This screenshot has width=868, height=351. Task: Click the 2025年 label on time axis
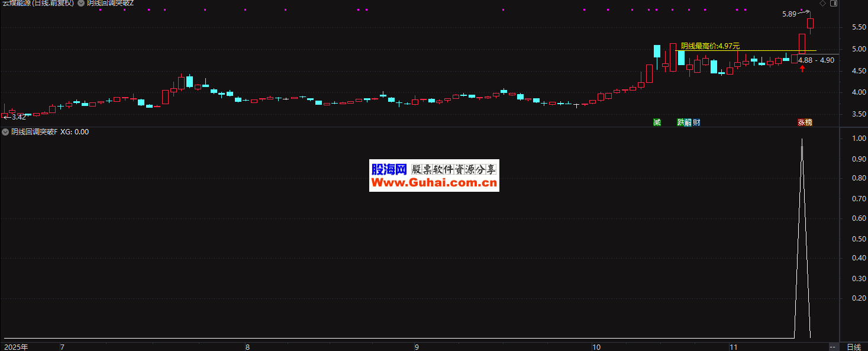pyautogui.click(x=17, y=347)
